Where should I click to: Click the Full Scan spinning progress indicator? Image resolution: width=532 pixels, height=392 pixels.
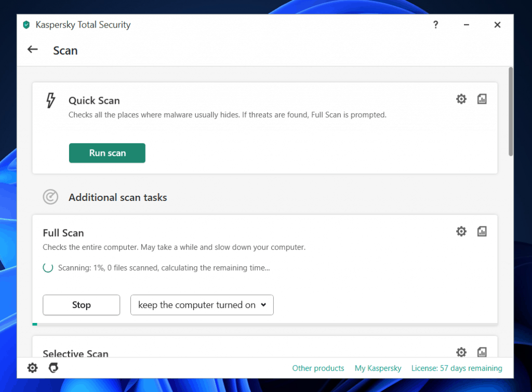(x=48, y=268)
